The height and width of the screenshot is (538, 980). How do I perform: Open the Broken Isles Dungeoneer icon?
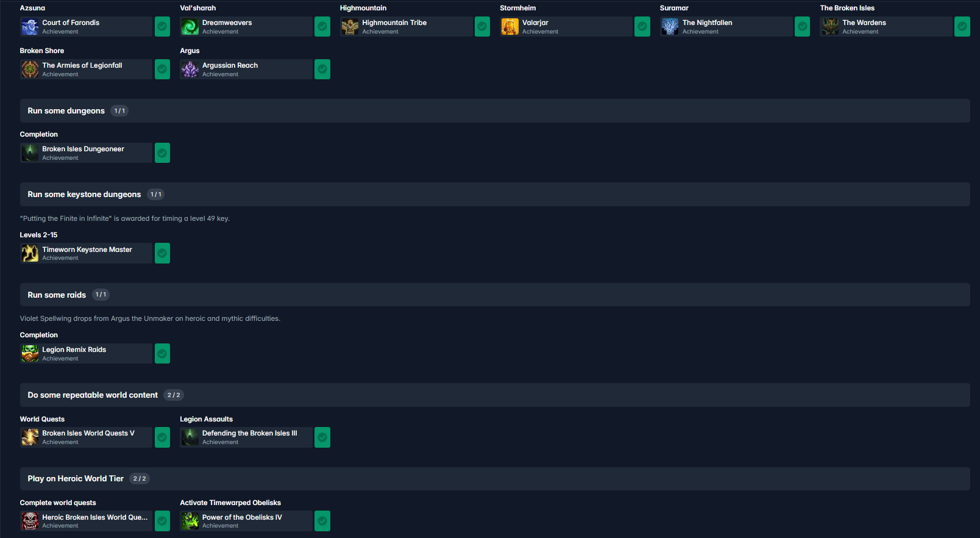click(x=30, y=153)
